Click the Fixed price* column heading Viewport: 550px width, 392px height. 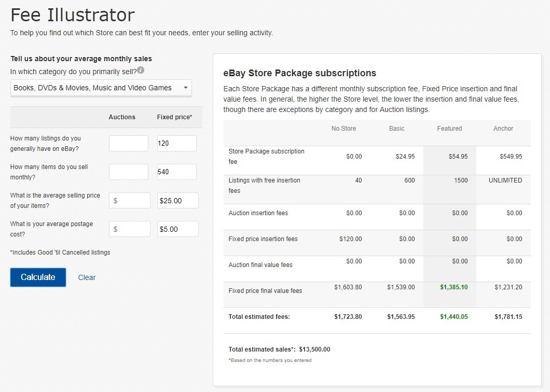coord(175,117)
